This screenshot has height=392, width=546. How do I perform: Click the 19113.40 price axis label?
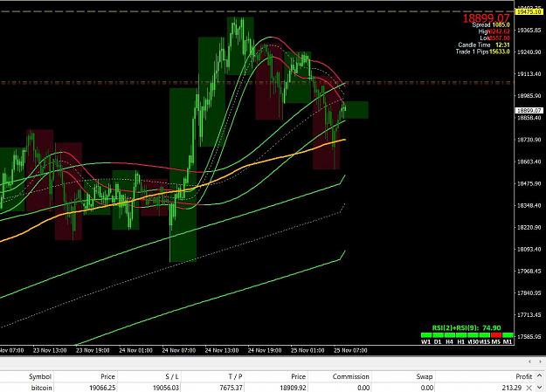(x=529, y=74)
